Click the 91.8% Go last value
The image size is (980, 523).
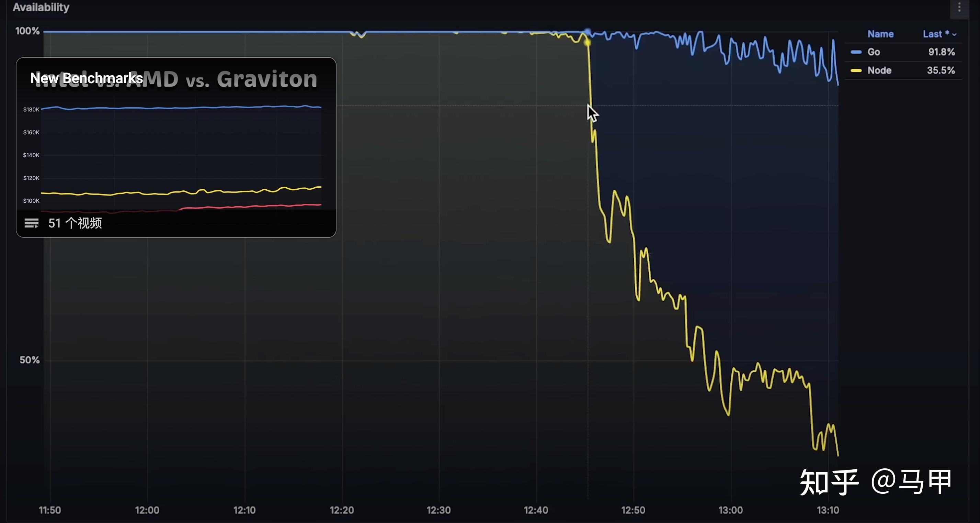tap(941, 52)
